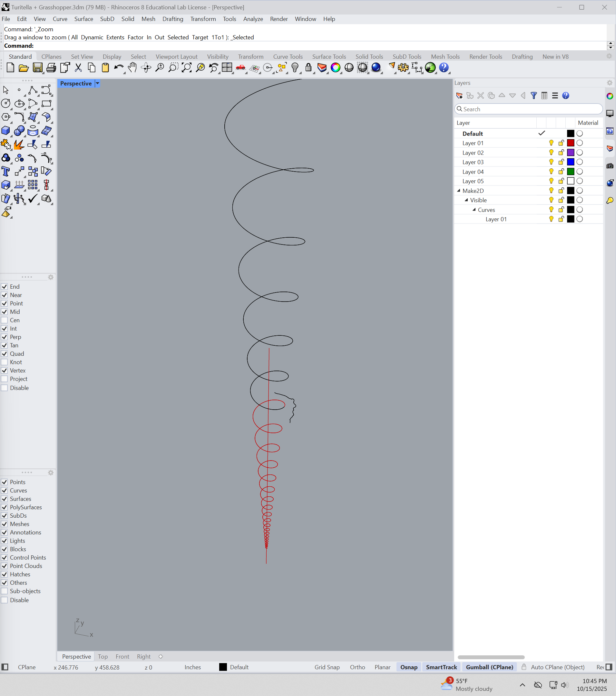Uncheck the Meshes selection filter
616x696 pixels.
tap(5, 524)
